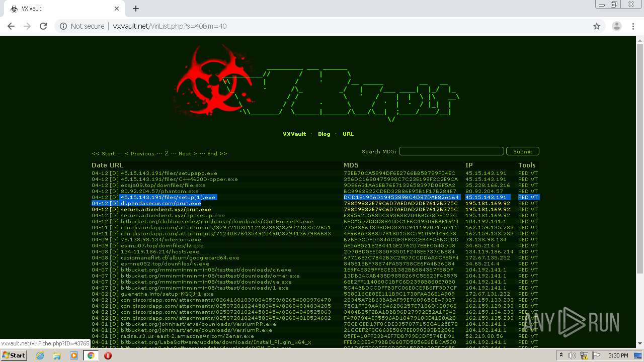Submit the MD5 search
This screenshot has height=362, width=644.
pyautogui.click(x=523, y=151)
